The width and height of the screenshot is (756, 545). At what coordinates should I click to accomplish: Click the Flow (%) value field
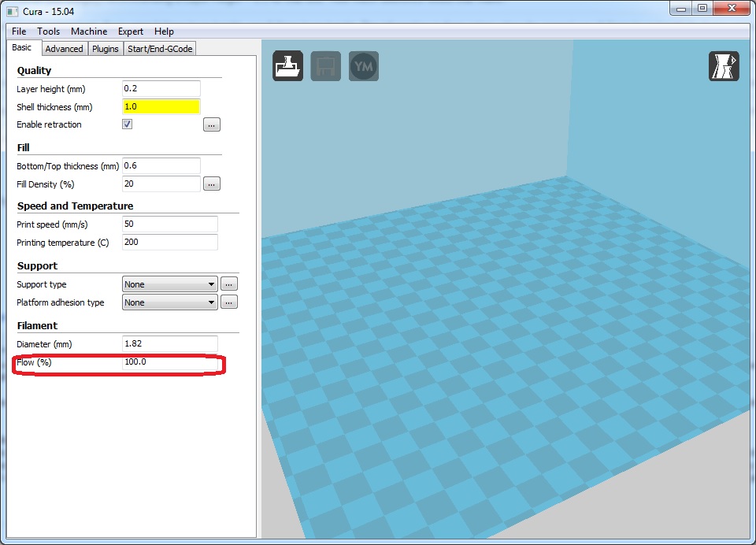click(170, 362)
